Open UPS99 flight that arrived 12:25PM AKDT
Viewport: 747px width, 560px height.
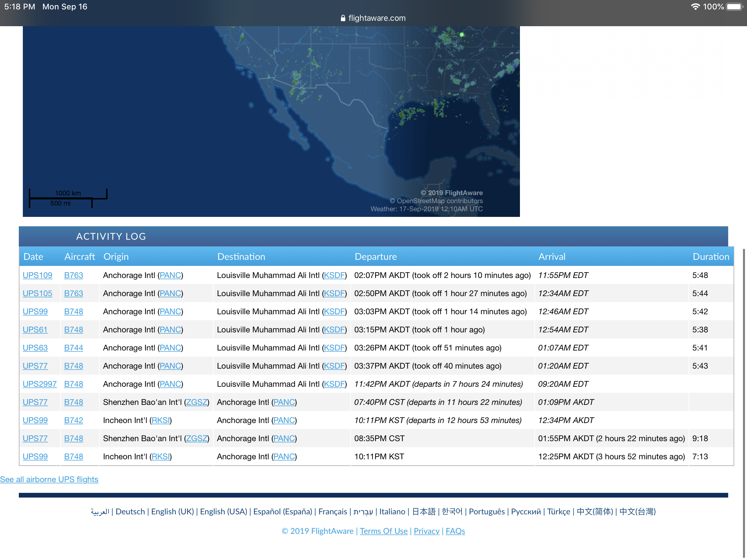pyautogui.click(x=35, y=457)
